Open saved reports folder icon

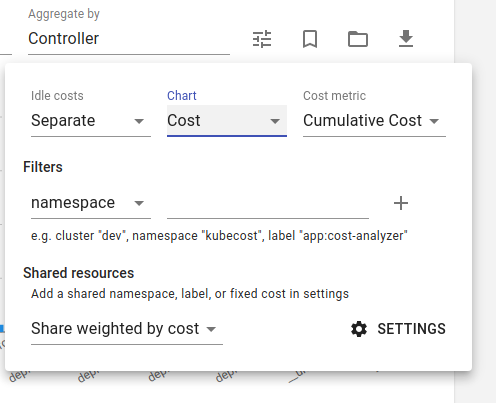[x=358, y=39]
